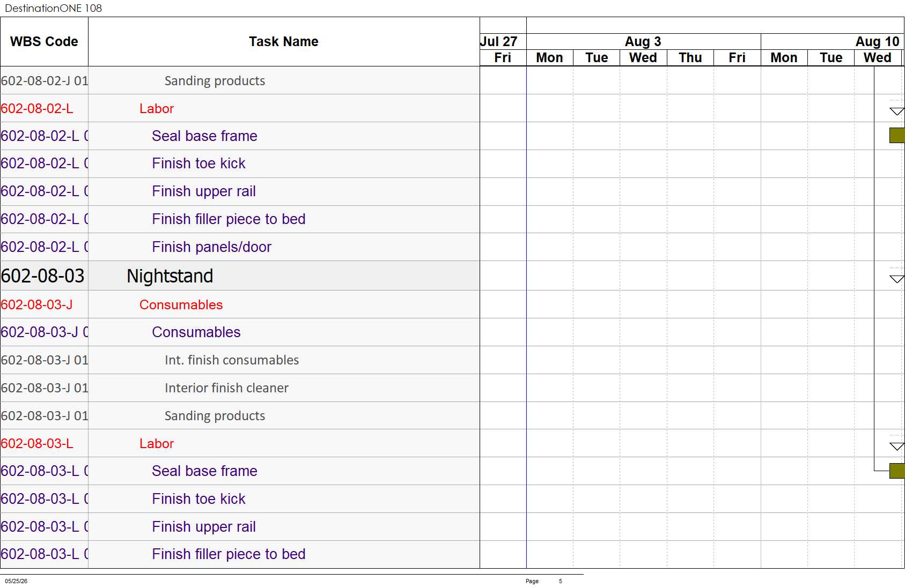Click WBS code 602-08-03-J red cell

[44, 304]
